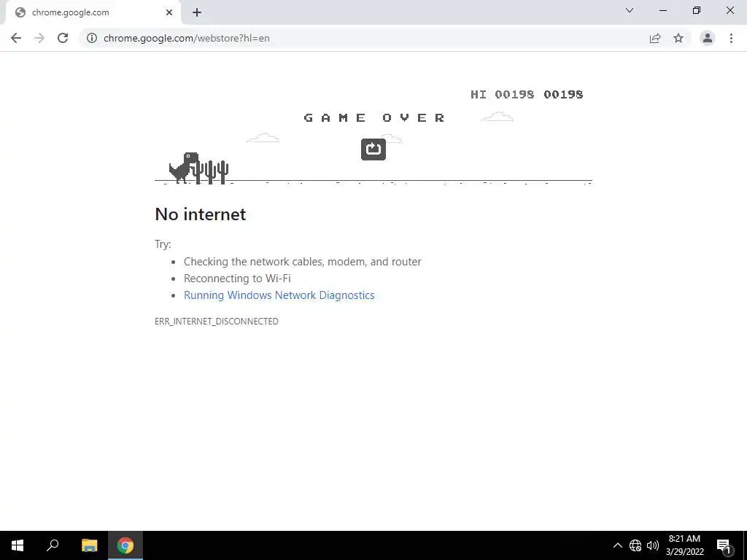This screenshot has width=747, height=560.
Task: Click the dino game restart button
Action: click(373, 149)
